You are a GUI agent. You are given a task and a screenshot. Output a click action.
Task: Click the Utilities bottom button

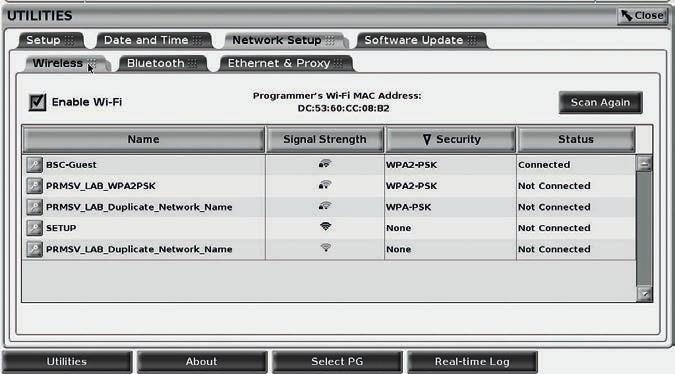(67, 362)
